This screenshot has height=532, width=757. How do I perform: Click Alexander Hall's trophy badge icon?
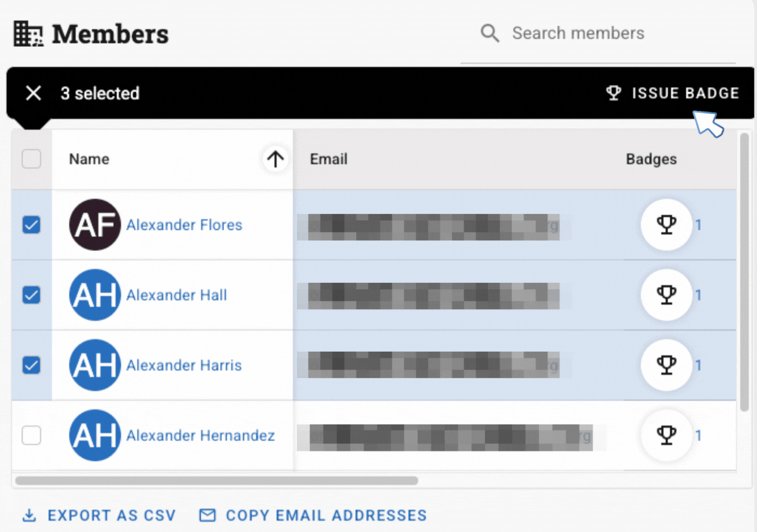(x=666, y=295)
